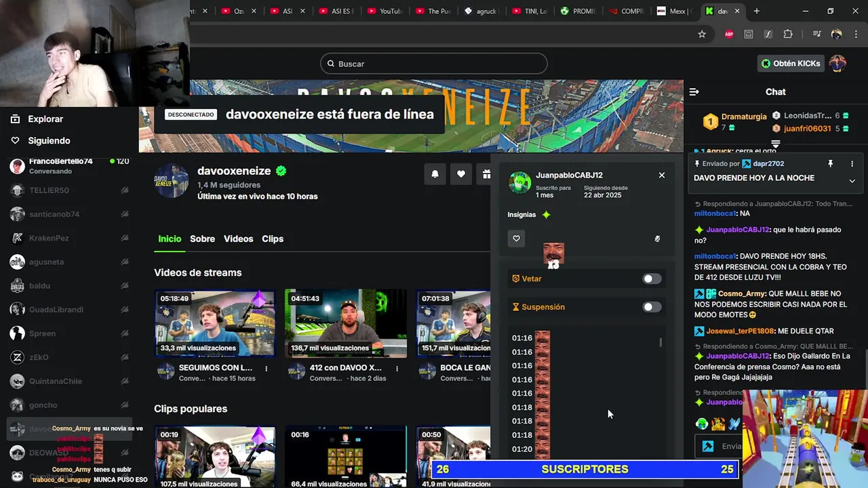This screenshot has height=488, width=868.
Task: Open the Siguiendo heart icon
Action: (x=15, y=140)
